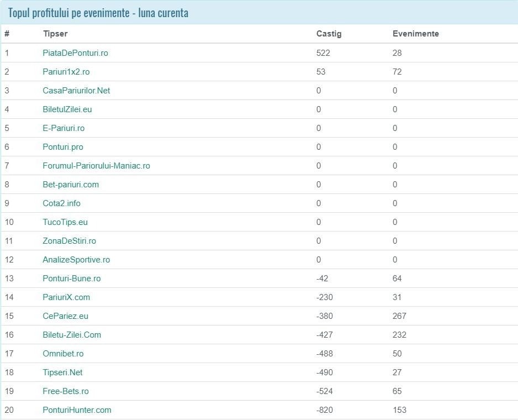Select the Cota2.info link
This screenshot has width=518, height=420.
point(61,203)
